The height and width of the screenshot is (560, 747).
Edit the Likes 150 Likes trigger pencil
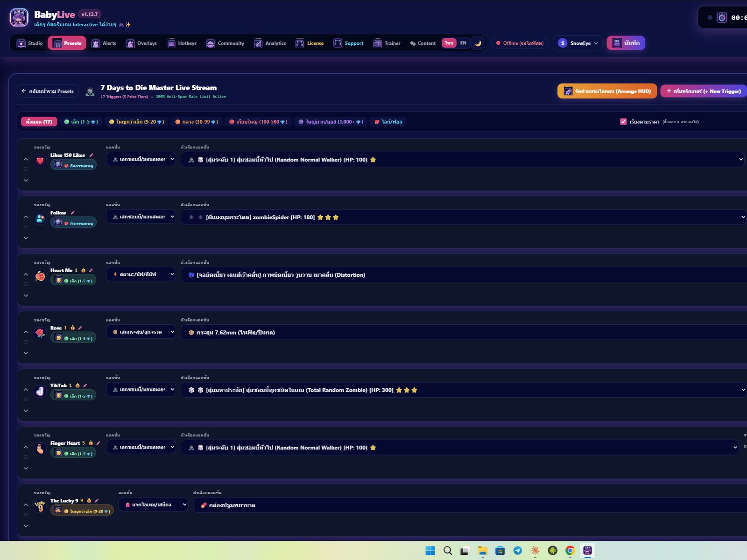[92, 155]
